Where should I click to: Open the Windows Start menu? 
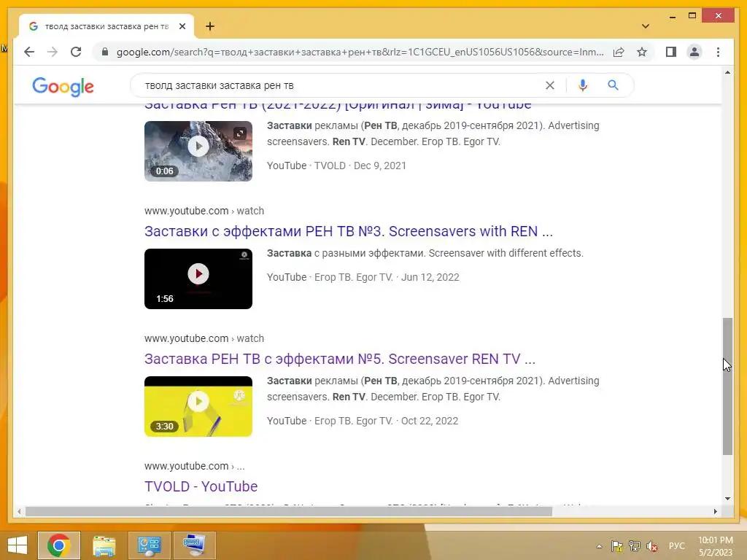coord(18,545)
